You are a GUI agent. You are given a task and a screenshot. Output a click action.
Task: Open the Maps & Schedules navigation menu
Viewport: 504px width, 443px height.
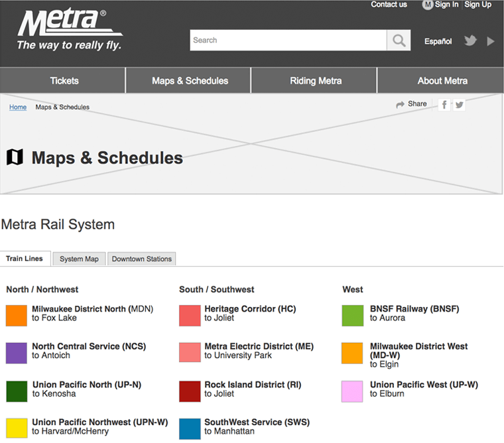(188, 81)
